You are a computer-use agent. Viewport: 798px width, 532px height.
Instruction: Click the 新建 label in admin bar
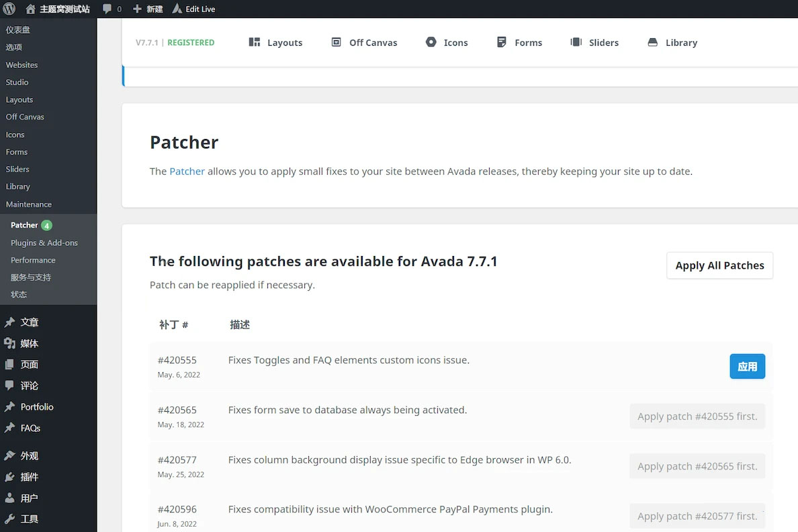pos(154,9)
